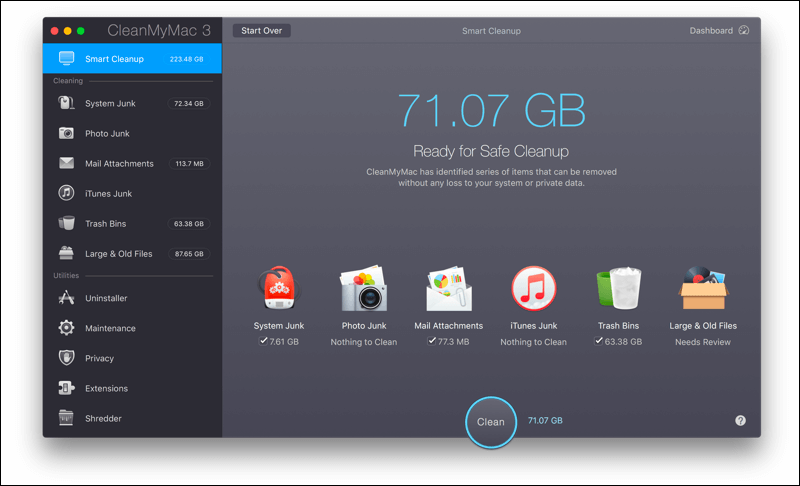This screenshot has width=800, height=486.
Task: Click the 71.07 GB label beside Clean
Action: click(545, 421)
